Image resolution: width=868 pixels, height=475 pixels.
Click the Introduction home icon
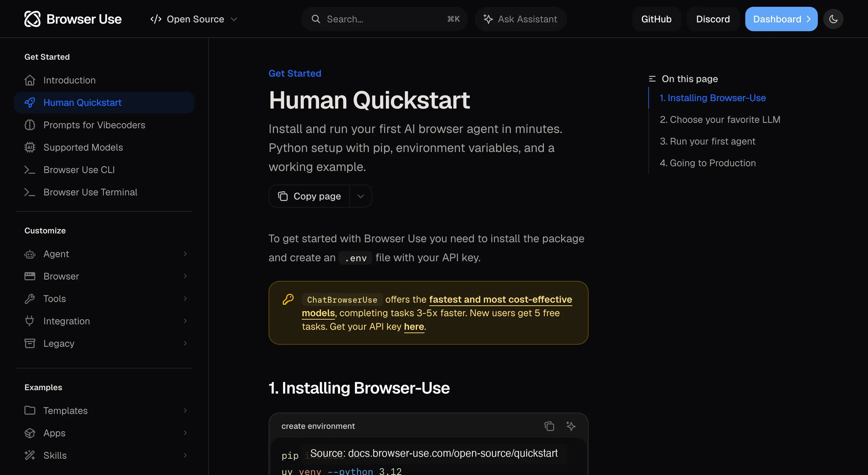(30, 80)
